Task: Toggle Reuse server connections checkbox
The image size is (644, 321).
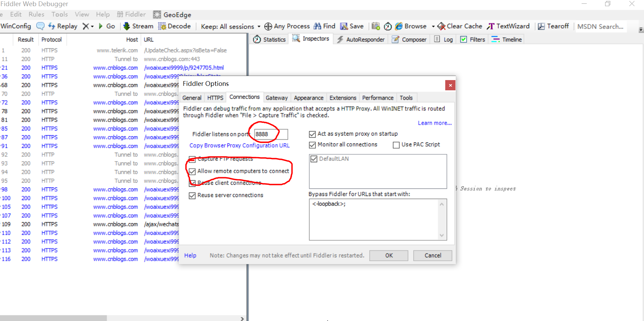Action: (x=192, y=196)
